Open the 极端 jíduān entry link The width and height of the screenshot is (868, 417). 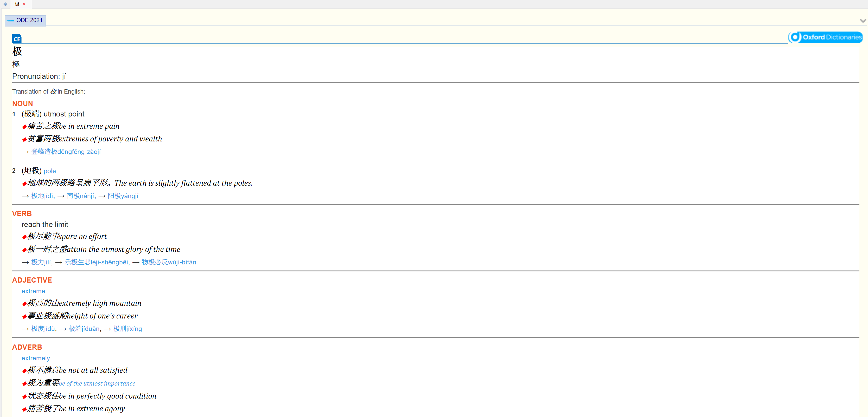click(84, 329)
